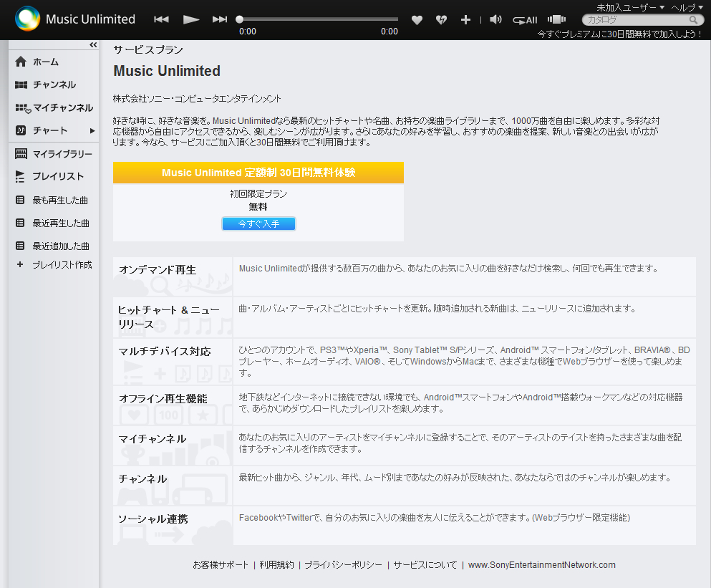This screenshot has height=588, width=711.
Task: Click the 30日間無料体験 orange banner
Action: coord(258,173)
